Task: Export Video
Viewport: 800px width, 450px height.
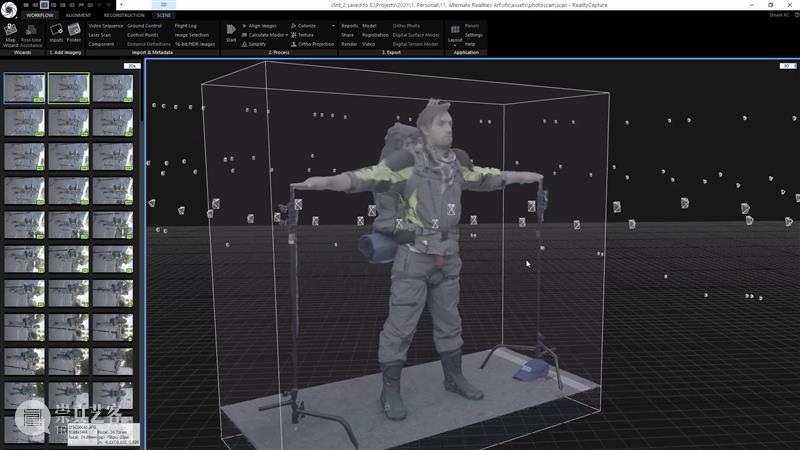Action: (368, 44)
